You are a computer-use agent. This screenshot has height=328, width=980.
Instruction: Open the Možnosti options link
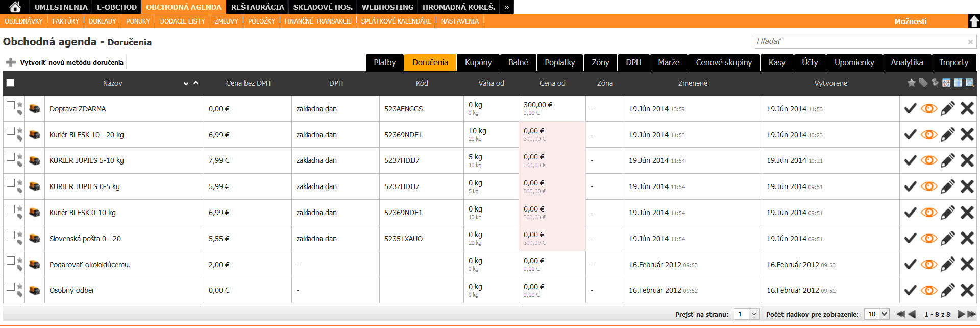coord(910,21)
